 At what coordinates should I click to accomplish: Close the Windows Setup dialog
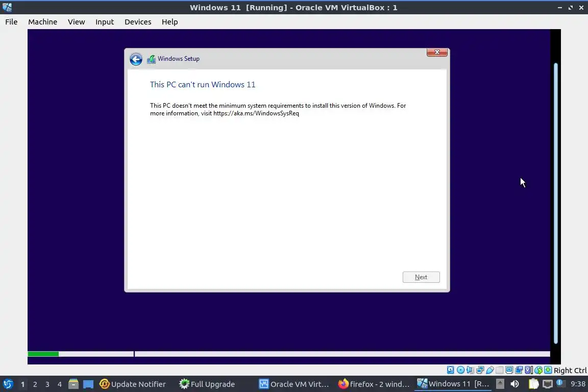(437, 52)
